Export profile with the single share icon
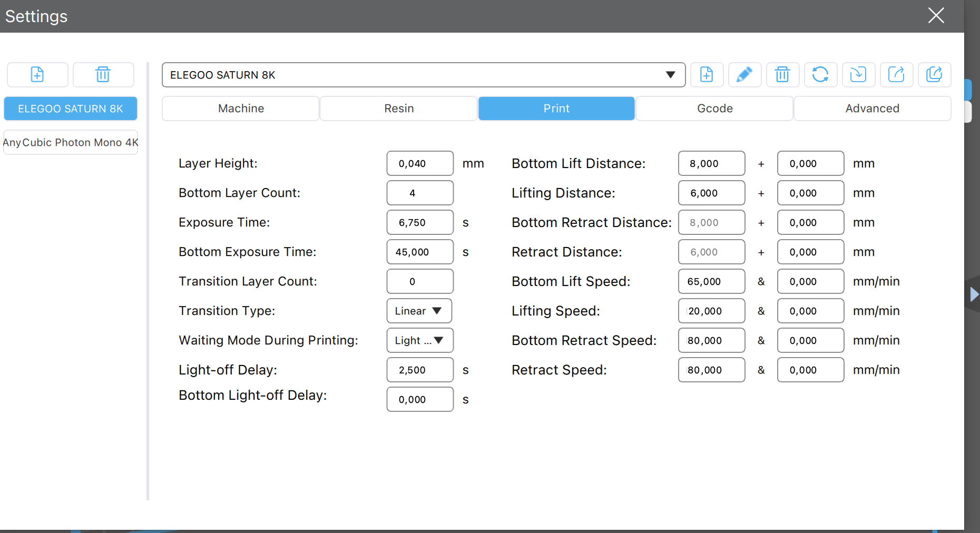This screenshot has height=533, width=980. (x=896, y=74)
